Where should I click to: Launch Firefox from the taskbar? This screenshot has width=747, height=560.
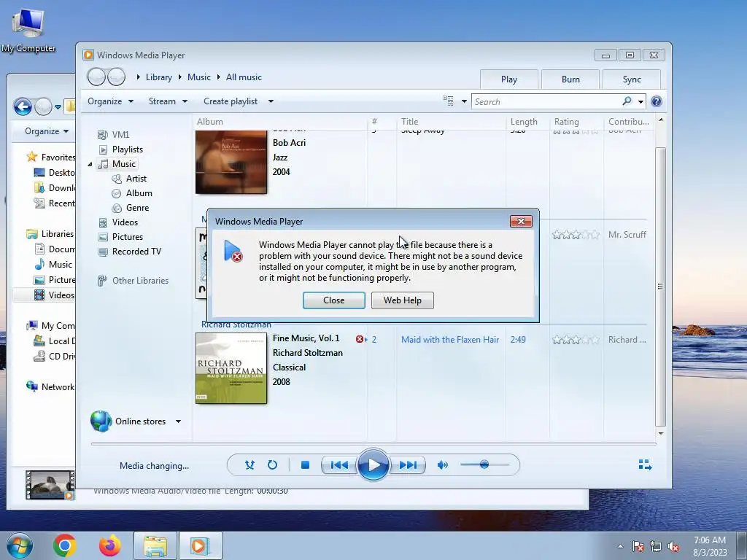coord(109,545)
